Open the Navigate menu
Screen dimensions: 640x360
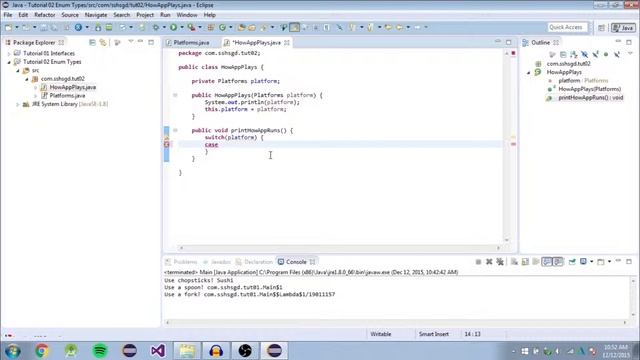96,15
